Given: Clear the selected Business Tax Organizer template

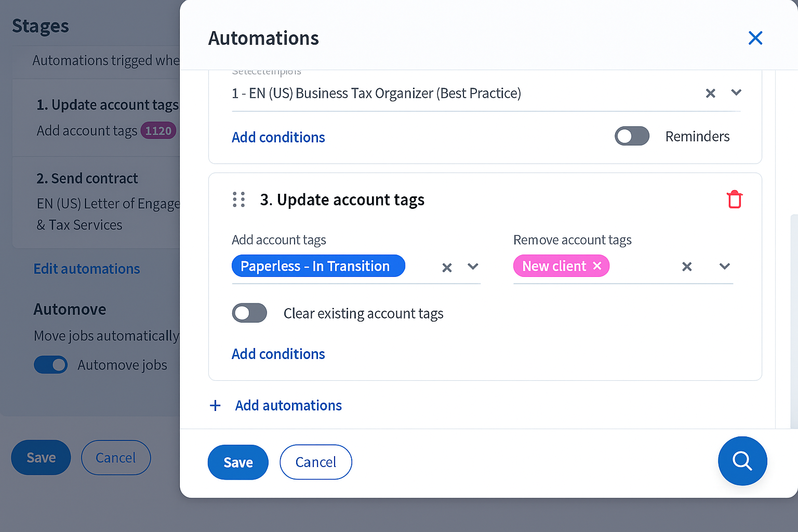Looking at the screenshot, I should point(710,93).
